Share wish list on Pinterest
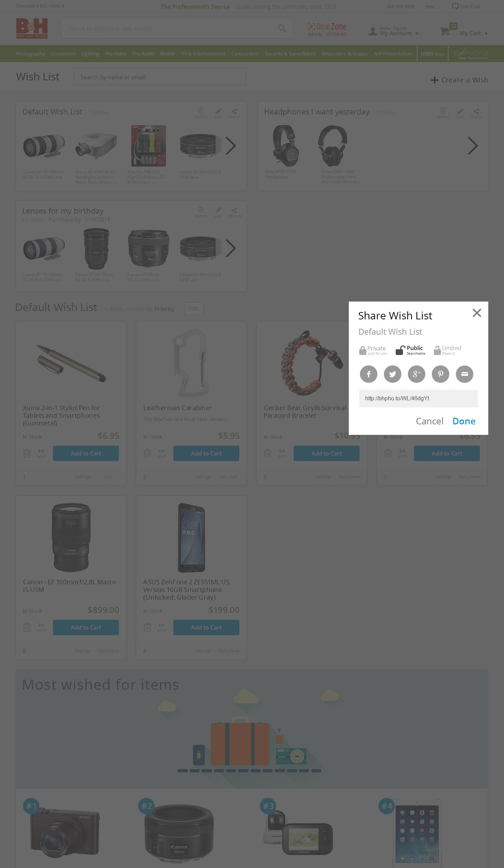The width and height of the screenshot is (504, 868). [x=441, y=374]
